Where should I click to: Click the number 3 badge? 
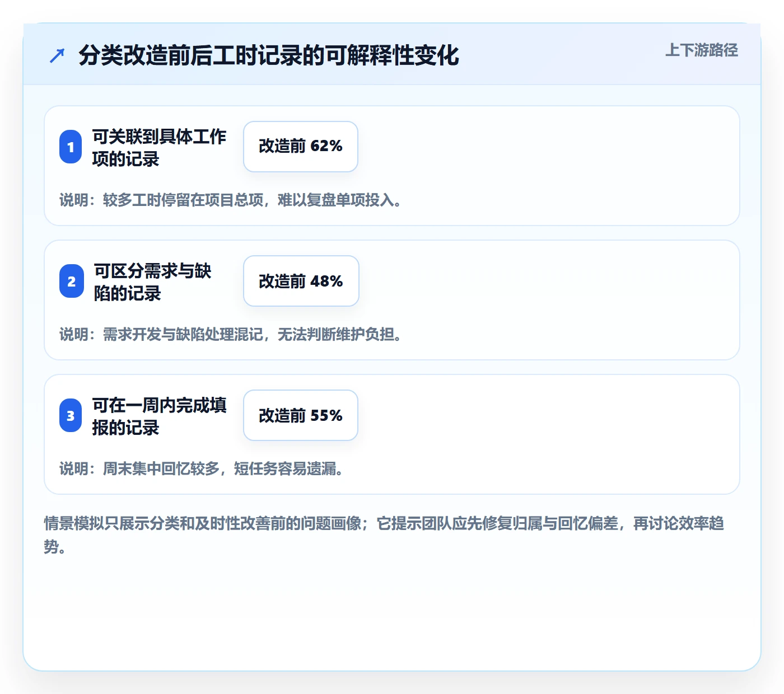[x=71, y=415]
